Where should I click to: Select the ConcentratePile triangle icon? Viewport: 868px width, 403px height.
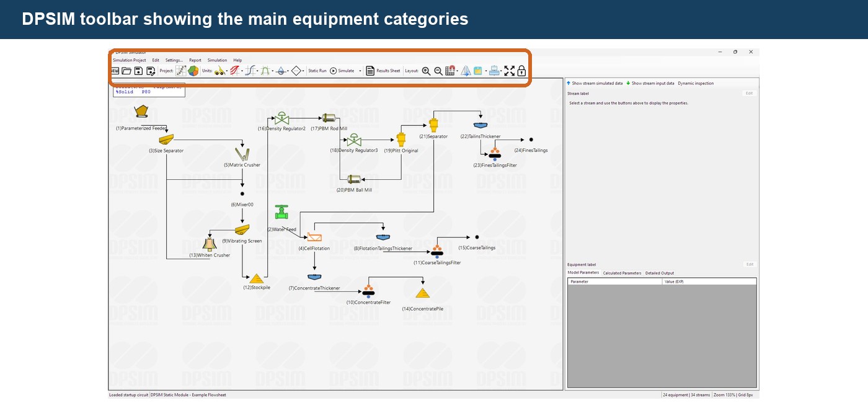(x=423, y=293)
